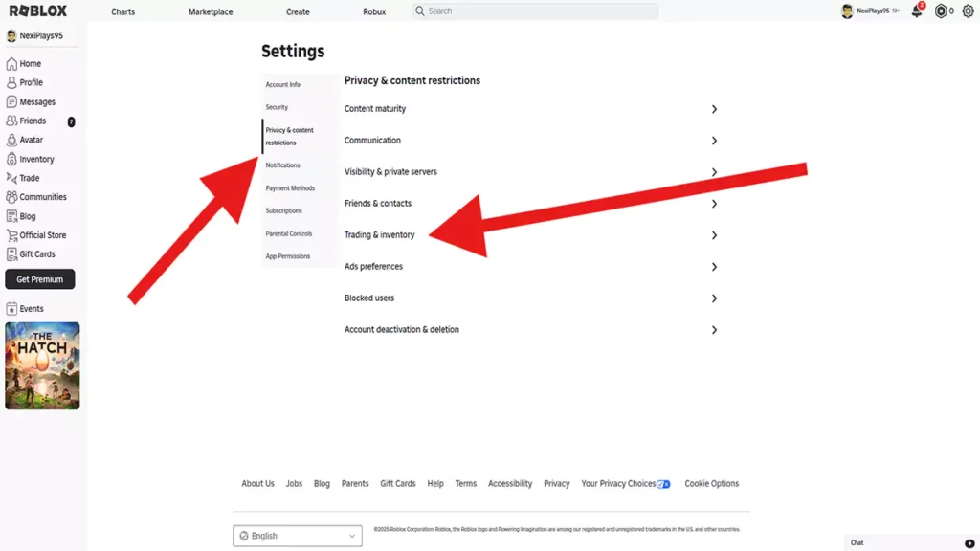980x551 pixels.
Task: Click the Search input field
Action: click(x=536, y=11)
